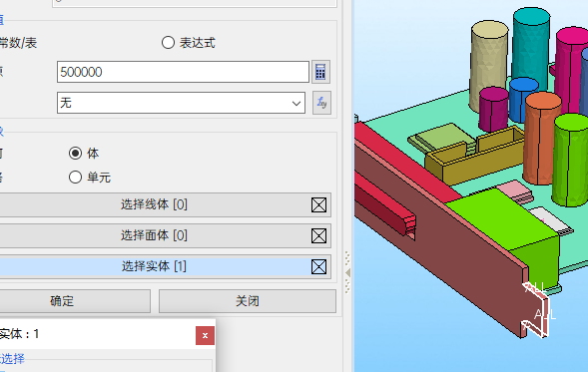Click the fxy function editor icon

tap(321, 103)
